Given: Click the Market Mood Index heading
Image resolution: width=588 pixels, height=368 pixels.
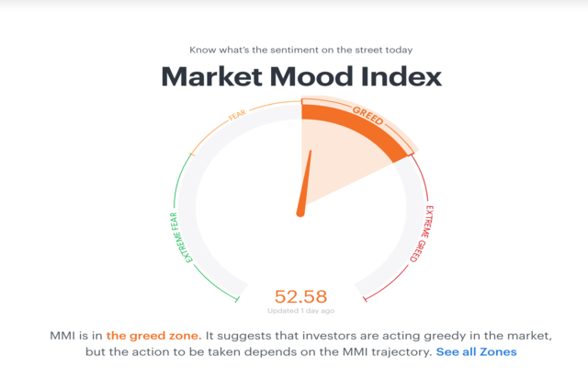Looking at the screenshot, I should pyautogui.click(x=300, y=76).
